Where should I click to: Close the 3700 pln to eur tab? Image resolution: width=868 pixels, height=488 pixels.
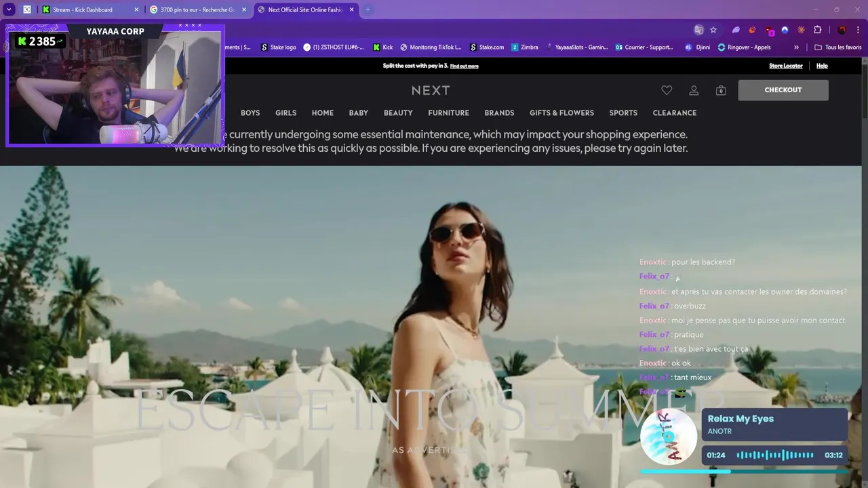tap(244, 9)
